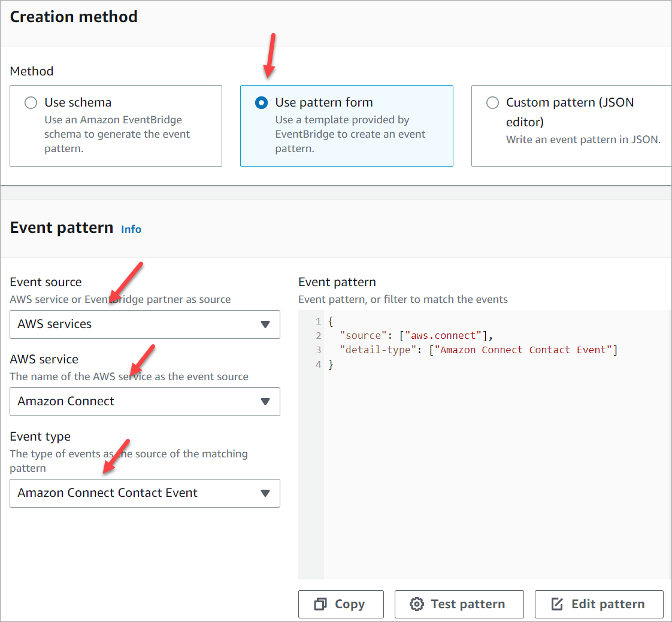
Task: Click the Info link beside Event pattern
Action: point(131,229)
